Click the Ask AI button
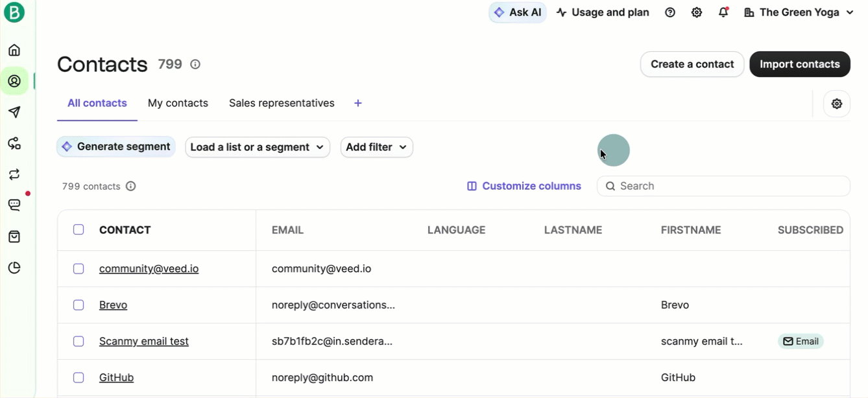Image resolution: width=868 pixels, height=398 pixels. coord(518,12)
